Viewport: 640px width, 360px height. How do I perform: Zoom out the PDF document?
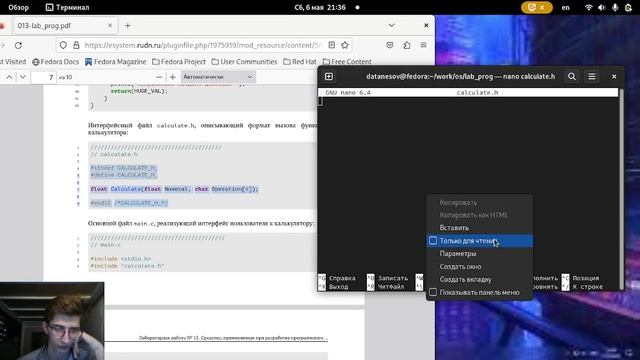[x=159, y=77]
